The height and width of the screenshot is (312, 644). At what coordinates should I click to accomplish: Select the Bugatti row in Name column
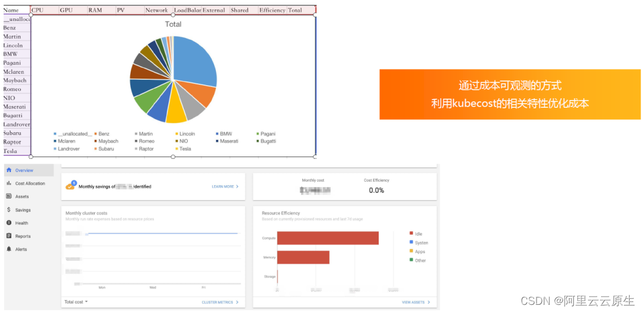click(x=17, y=116)
